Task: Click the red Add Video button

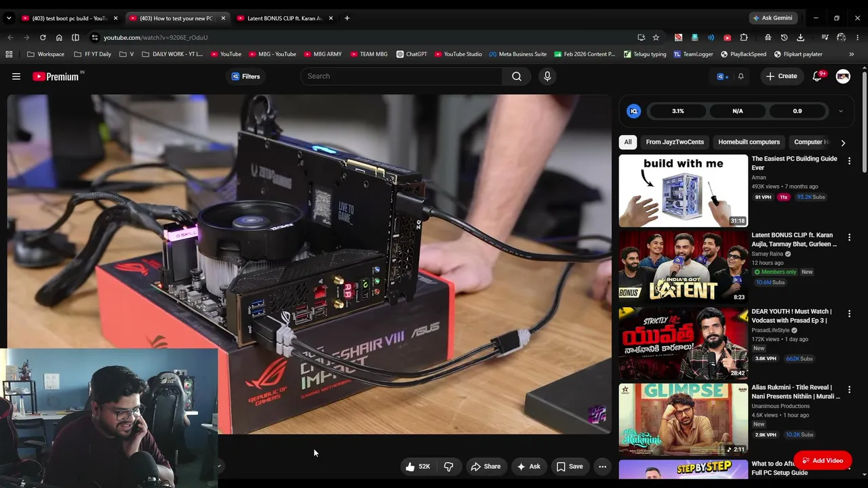Action: point(823,461)
